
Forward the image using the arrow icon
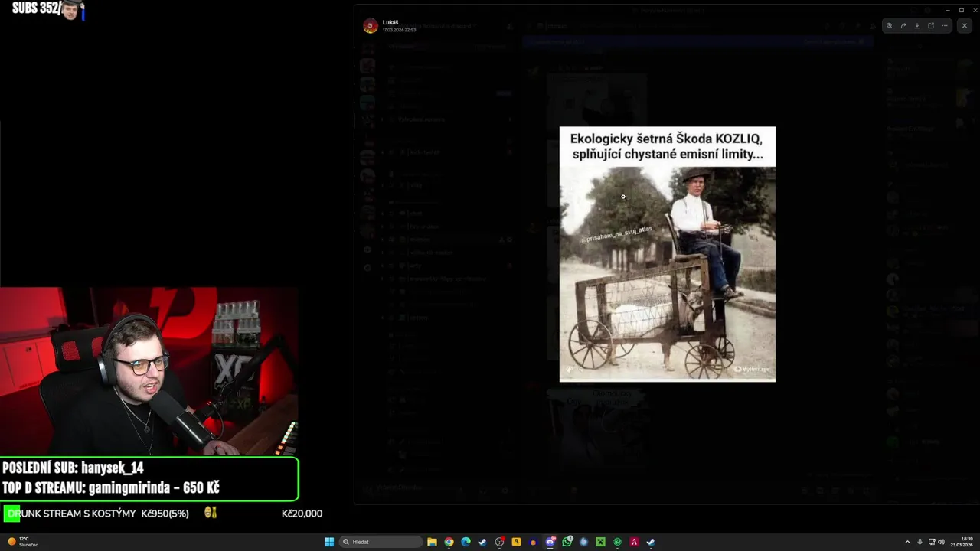(903, 25)
